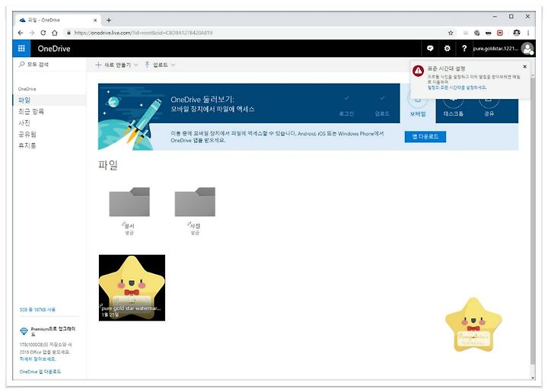
Task: Close the 표준 시간대 설정 notification
Action: point(524,66)
